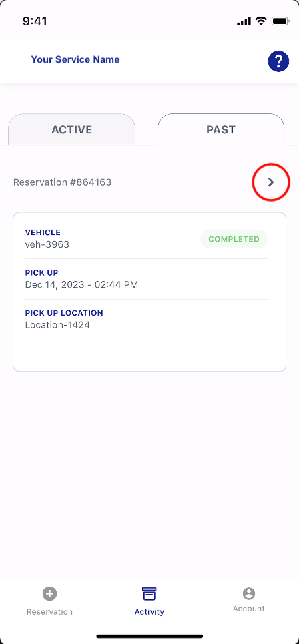Tap the VEHICLE veh-3963 row

146,239
